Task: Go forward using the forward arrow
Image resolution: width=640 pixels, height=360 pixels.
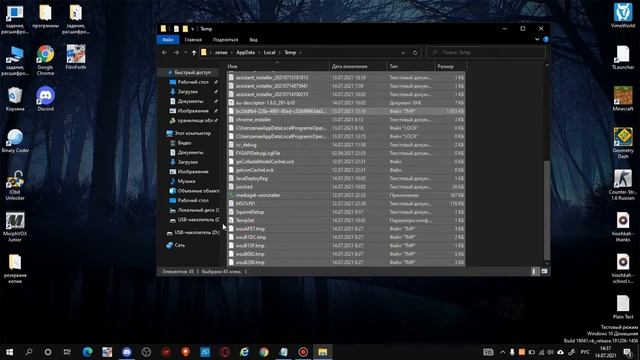Action: pyautogui.click(x=176, y=52)
